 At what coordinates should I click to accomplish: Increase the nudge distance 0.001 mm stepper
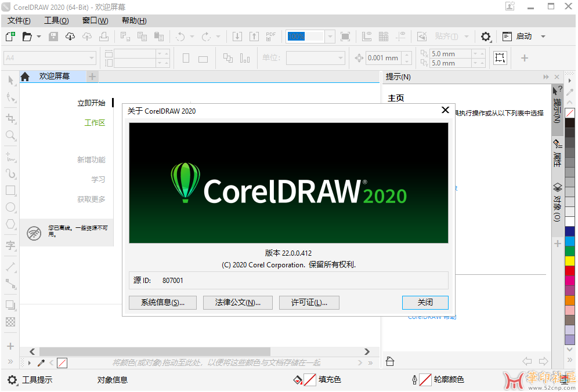click(407, 55)
